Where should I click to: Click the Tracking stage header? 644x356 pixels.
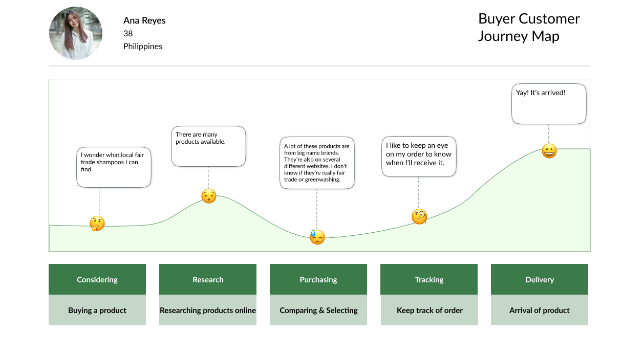[x=429, y=279]
